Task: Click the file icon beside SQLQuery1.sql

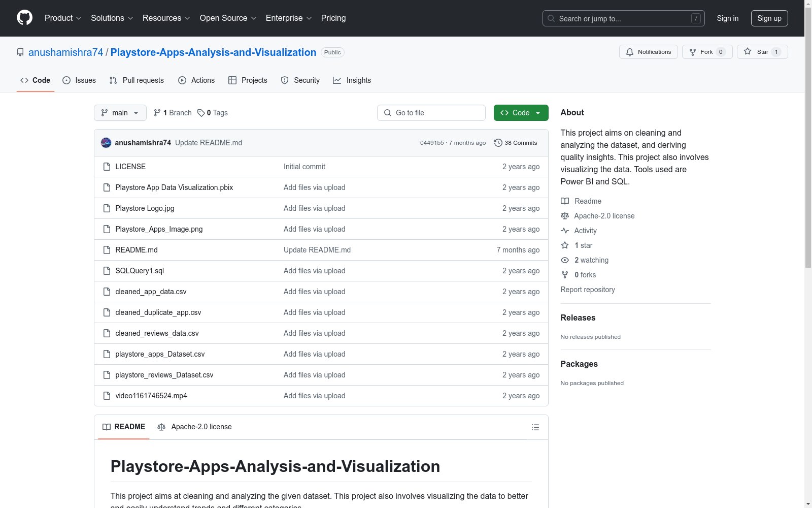Action: coord(107,271)
